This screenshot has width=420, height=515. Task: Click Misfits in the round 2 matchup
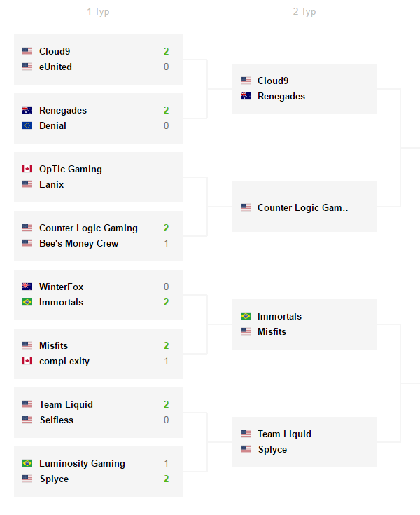272,331
